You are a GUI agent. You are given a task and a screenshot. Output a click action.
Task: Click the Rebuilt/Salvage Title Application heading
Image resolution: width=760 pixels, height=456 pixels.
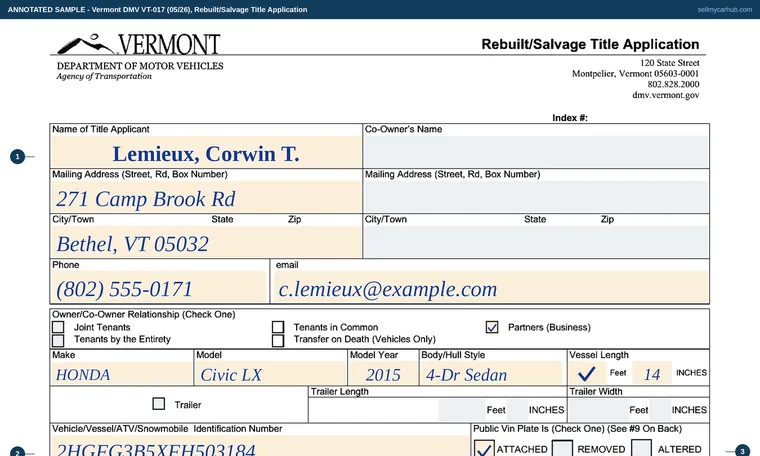click(590, 44)
